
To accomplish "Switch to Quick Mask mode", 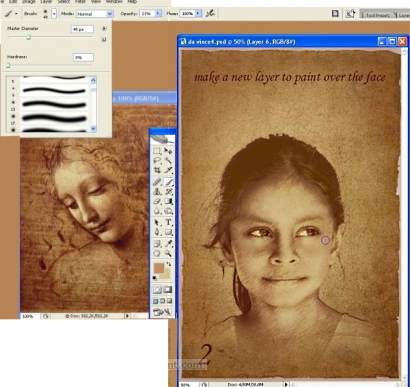I will tap(168, 290).
